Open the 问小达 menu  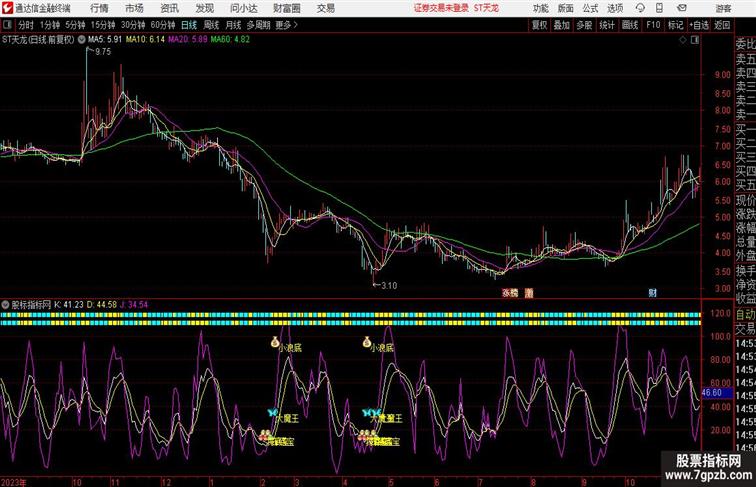tap(244, 8)
